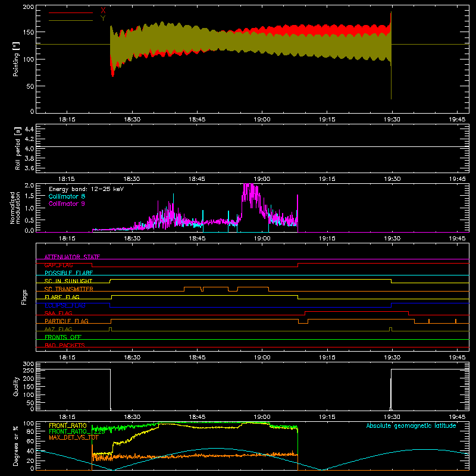This screenshot has height=476, width=476.
Task: Click the 18:30 label under the Pointing plot
Action: (x=132, y=120)
